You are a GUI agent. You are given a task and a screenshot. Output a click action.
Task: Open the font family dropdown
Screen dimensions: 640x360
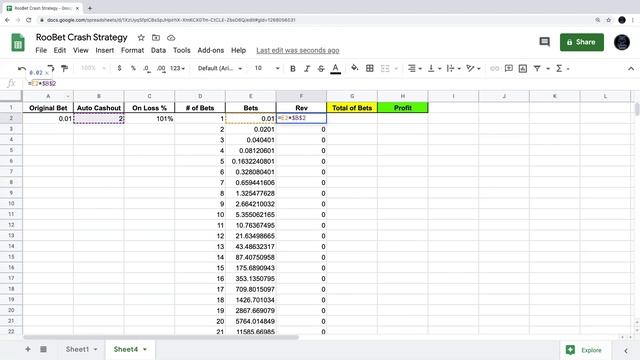pyautogui.click(x=220, y=68)
